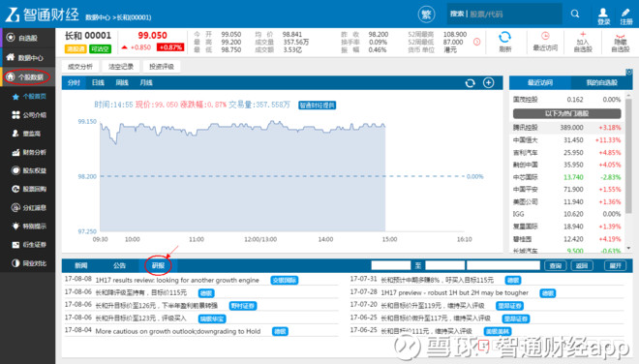
Task: Click the watchlist vertical scrollbar
Action: tap(628, 156)
